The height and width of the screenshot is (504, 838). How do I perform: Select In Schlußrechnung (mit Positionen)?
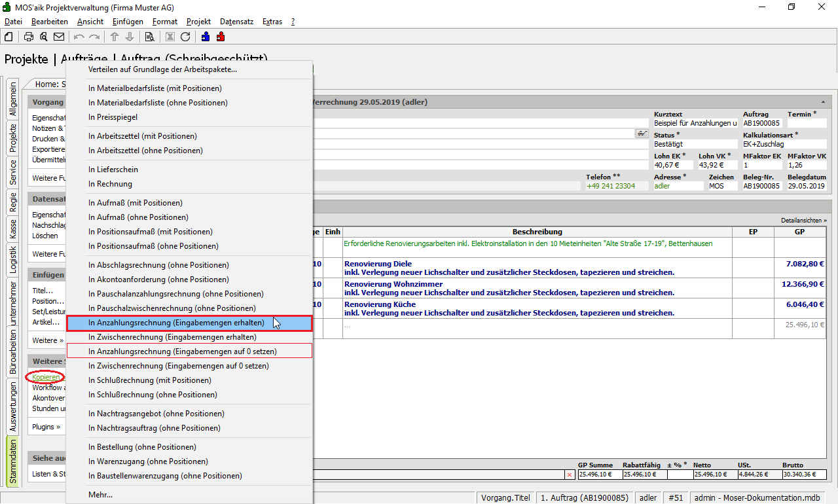150,380
